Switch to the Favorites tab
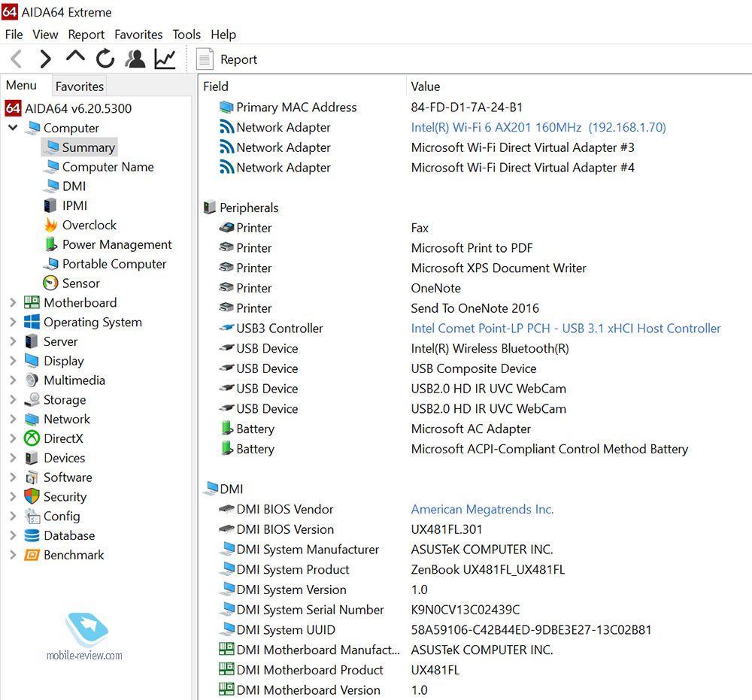Viewport: 752px width, 700px height. click(80, 86)
